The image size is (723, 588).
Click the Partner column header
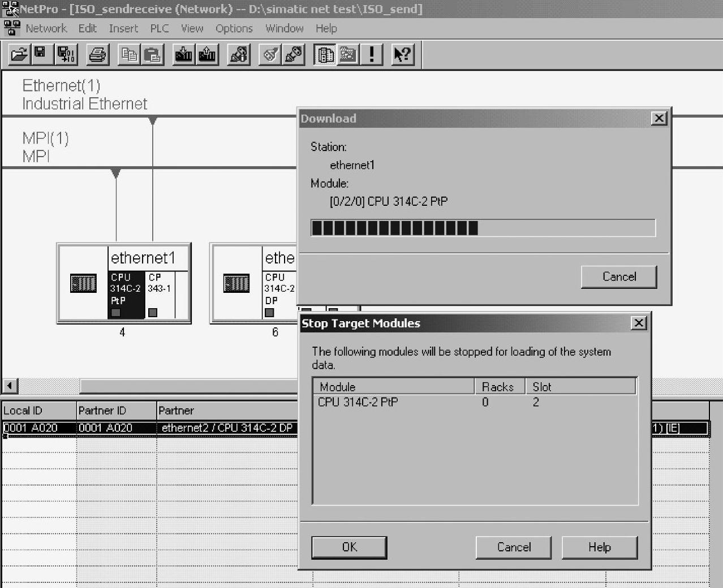pos(227,410)
